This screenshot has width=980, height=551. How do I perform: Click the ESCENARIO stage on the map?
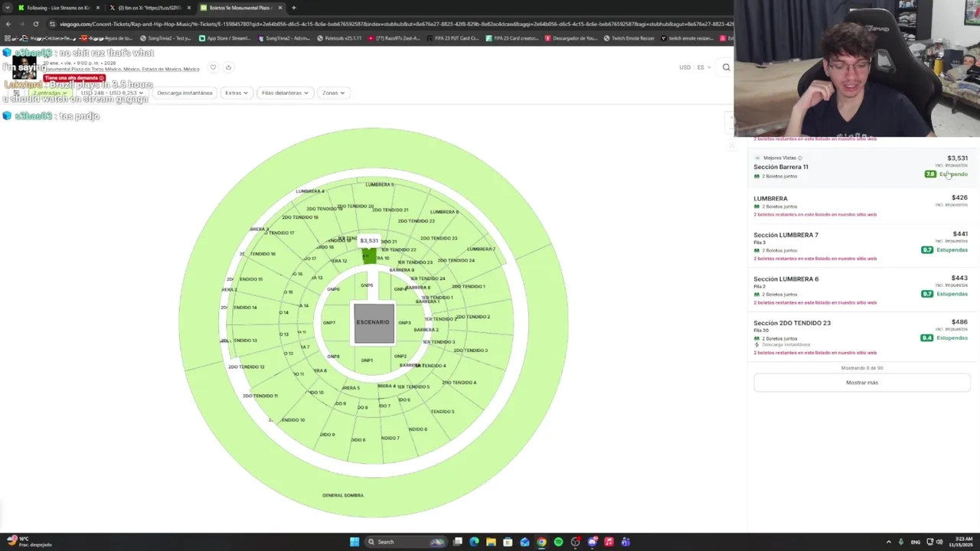coord(373,322)
